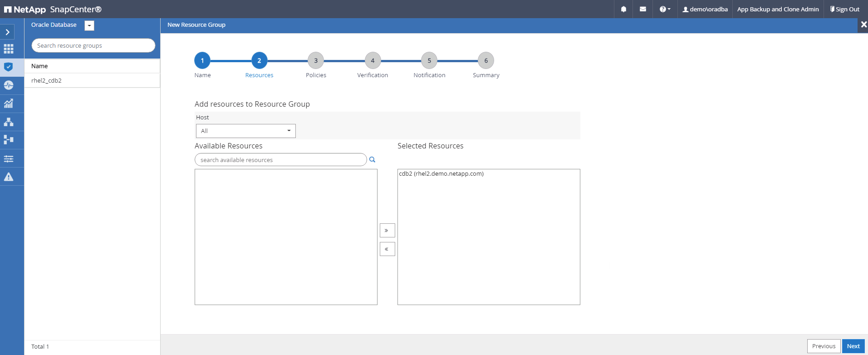This screenshot has width=868, height=355.
Task: Open the Resources shield icon
Action: point(9,67)
